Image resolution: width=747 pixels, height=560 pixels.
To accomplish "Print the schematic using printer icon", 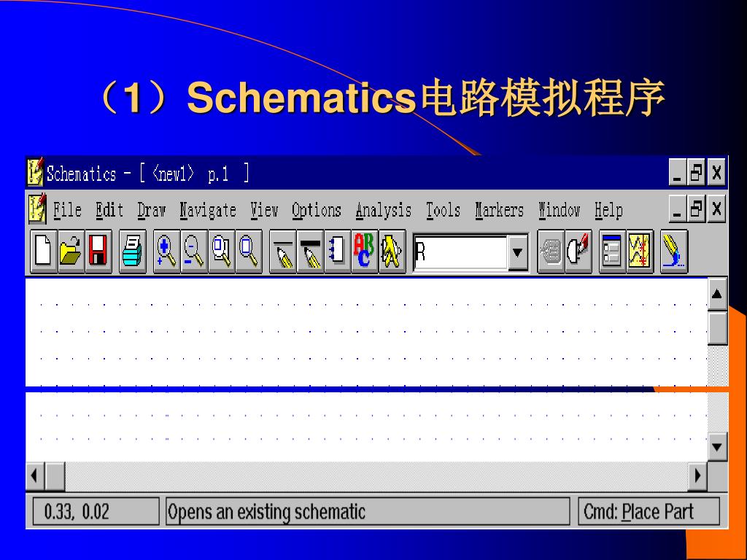I will (x=133, y=251).
